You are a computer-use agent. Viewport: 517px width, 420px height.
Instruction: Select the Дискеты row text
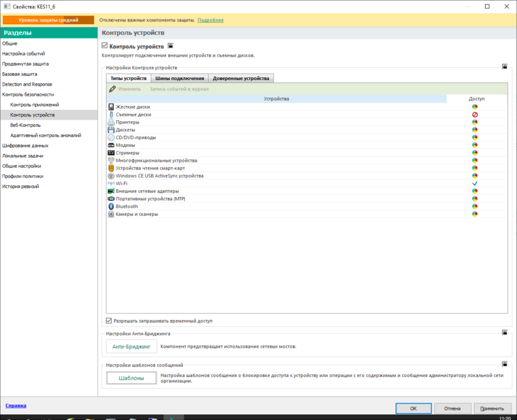click(x=125, y=130)
